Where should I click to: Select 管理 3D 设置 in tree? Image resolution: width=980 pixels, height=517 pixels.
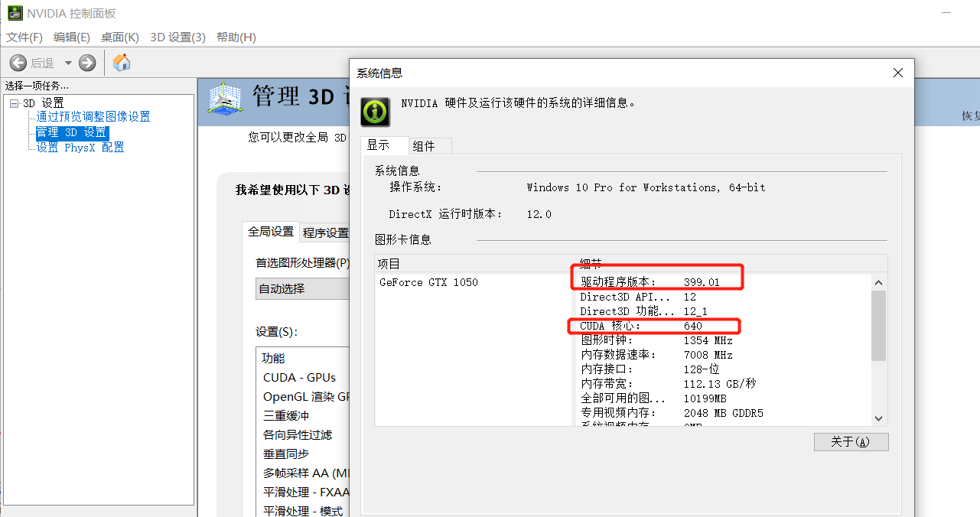[x=72, y=132]
